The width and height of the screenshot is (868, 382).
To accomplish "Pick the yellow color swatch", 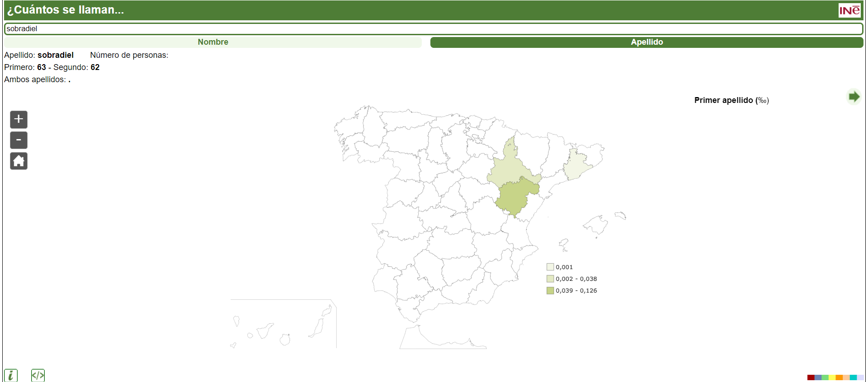I will click(x=832, y=377).
